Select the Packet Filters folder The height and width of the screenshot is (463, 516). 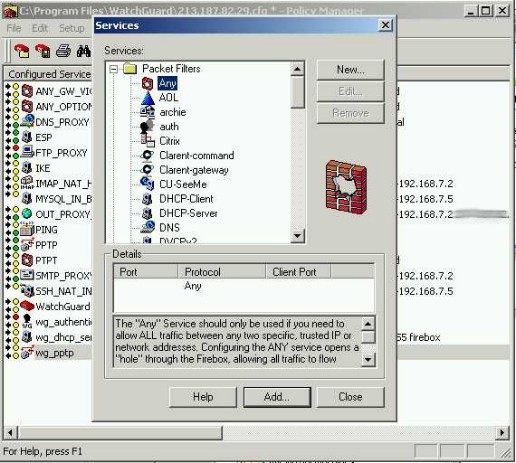point(171,69)
